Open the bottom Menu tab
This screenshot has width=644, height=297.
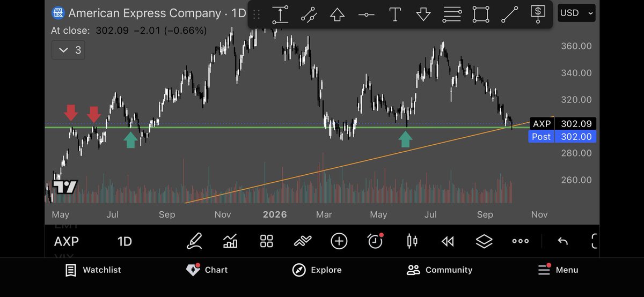558,270
